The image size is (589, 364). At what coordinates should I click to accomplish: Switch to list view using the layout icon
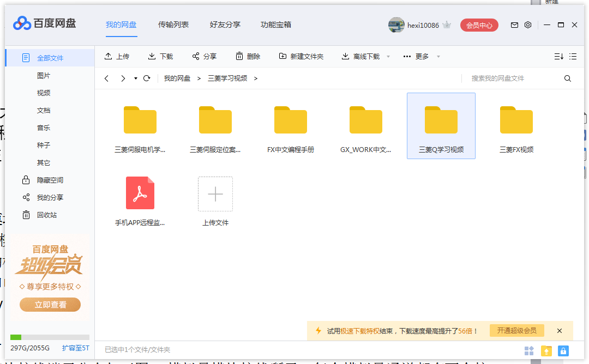pyautogui.click(x=573, y=56)
